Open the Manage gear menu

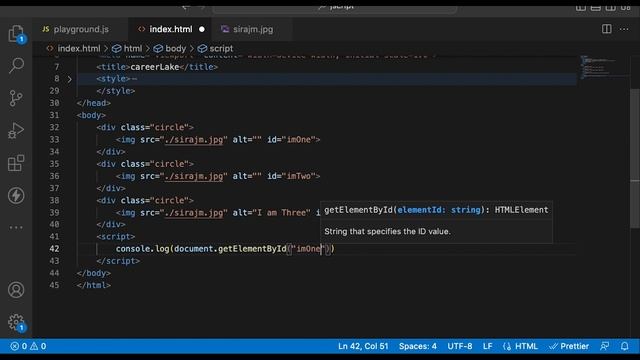[16, 322]
